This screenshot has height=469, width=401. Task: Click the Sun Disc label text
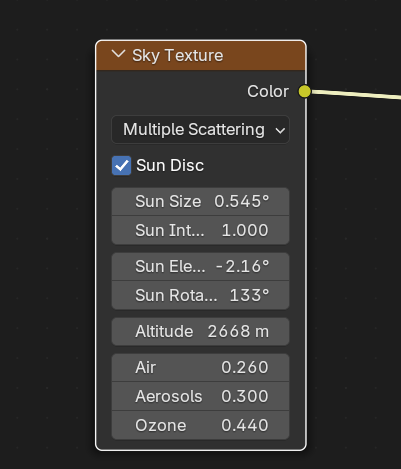point(170,165)
